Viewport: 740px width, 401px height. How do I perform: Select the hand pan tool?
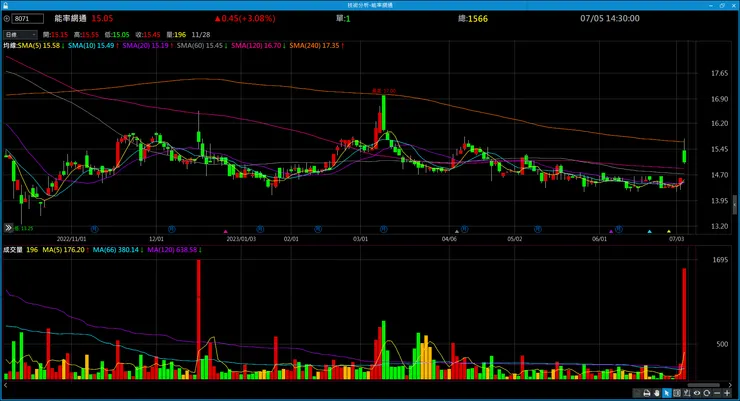pos(656,393)
